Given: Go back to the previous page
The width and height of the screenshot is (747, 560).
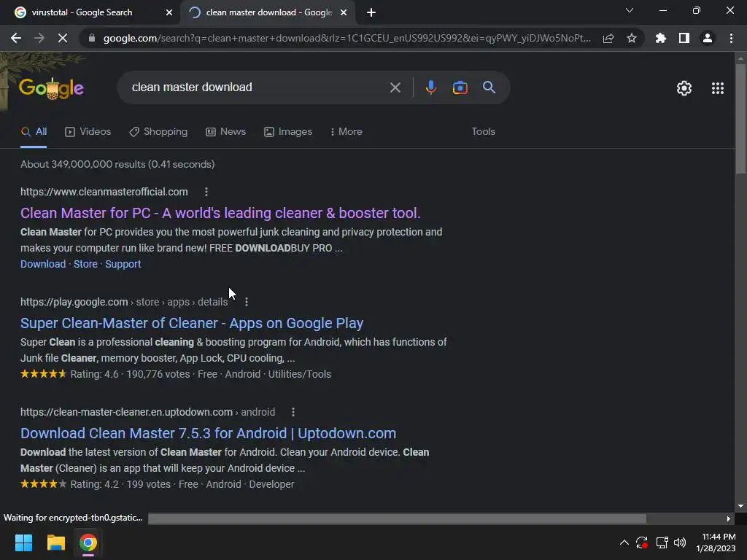Looking at the screenshot, I should pos(16,38).
